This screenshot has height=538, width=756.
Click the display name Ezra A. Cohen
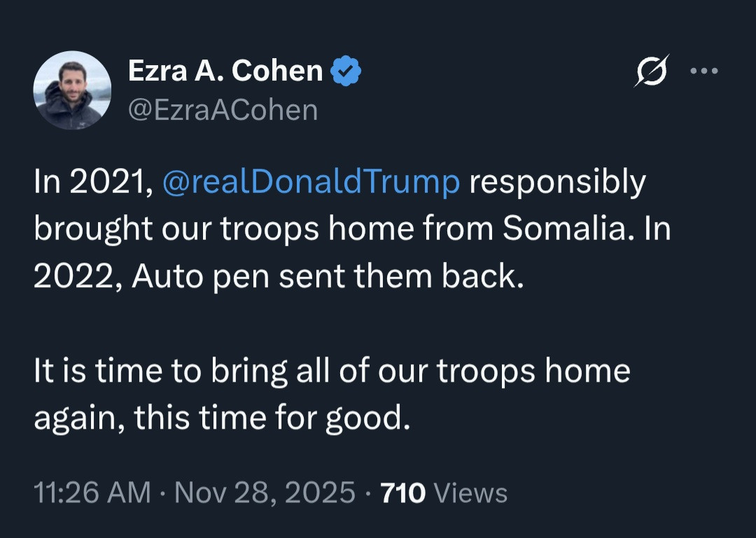click(x=225, y=71)
